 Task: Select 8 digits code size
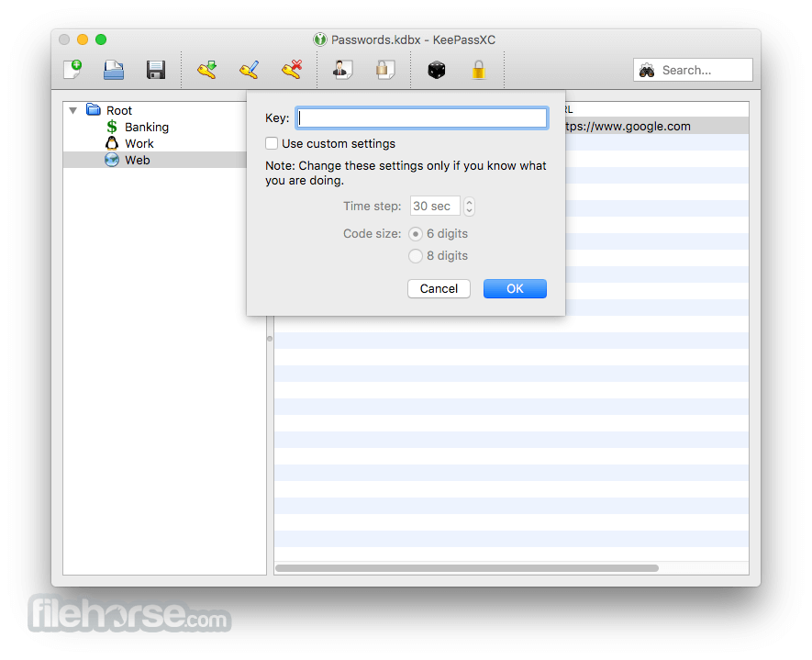416,256
